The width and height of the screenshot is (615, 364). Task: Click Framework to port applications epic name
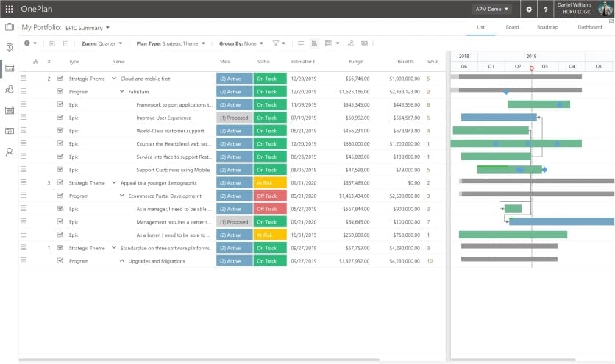click(x=174, y=104)
